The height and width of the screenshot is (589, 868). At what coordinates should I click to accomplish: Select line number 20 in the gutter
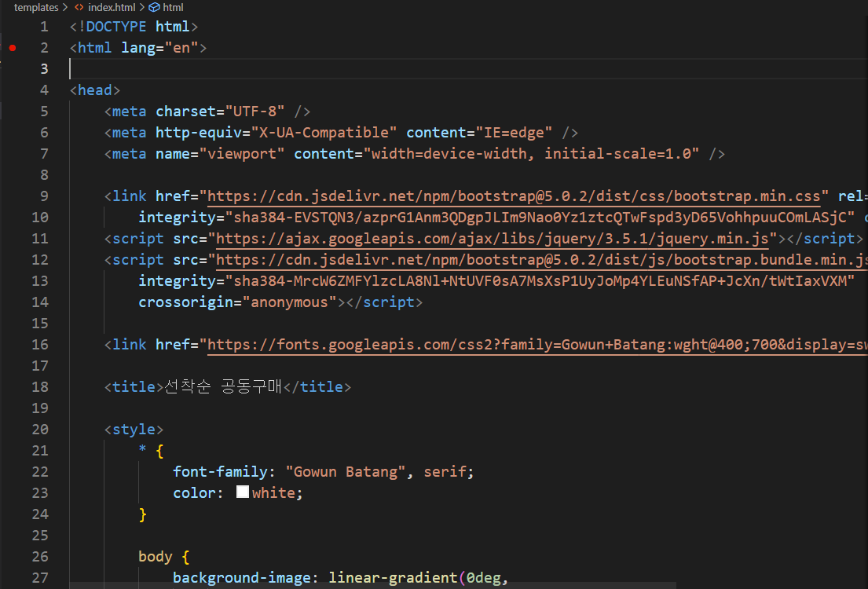[40, 430]
